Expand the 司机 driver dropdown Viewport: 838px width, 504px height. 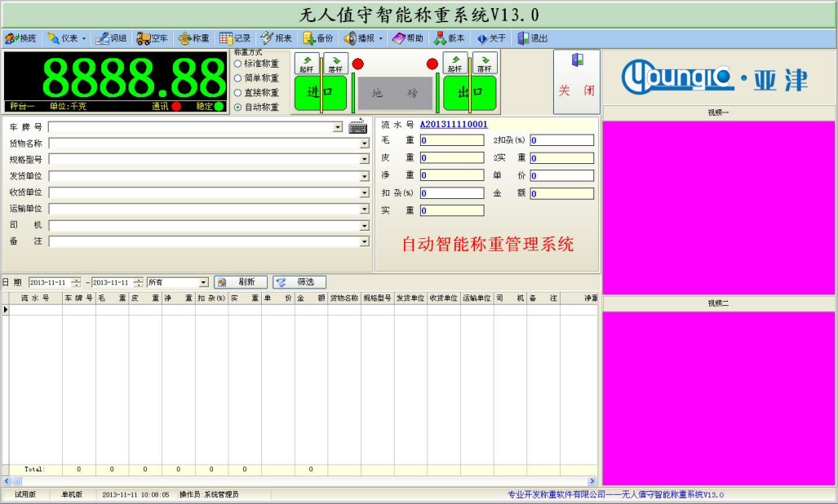coord(364,225)
